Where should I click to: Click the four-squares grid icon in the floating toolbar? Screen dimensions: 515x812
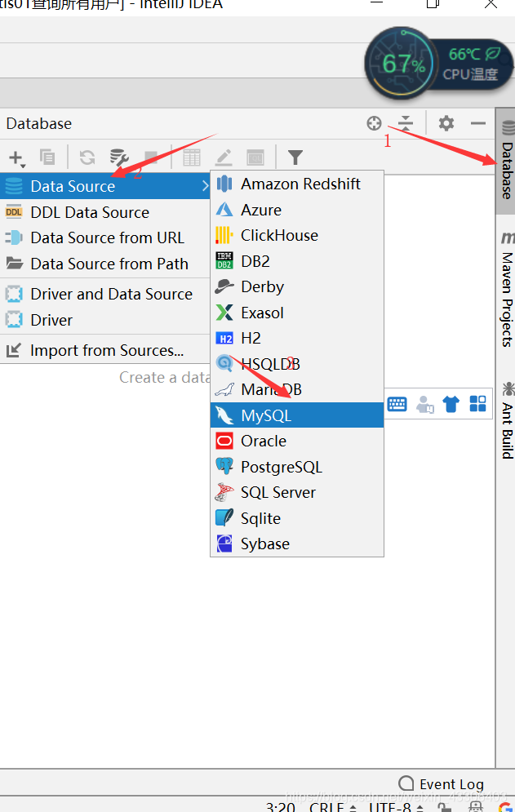click(477, 403)
